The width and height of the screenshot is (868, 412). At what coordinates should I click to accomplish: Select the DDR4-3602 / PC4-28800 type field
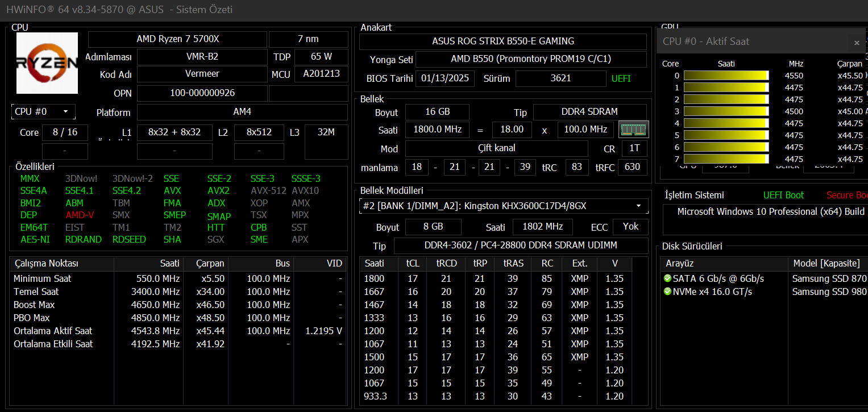521,245
